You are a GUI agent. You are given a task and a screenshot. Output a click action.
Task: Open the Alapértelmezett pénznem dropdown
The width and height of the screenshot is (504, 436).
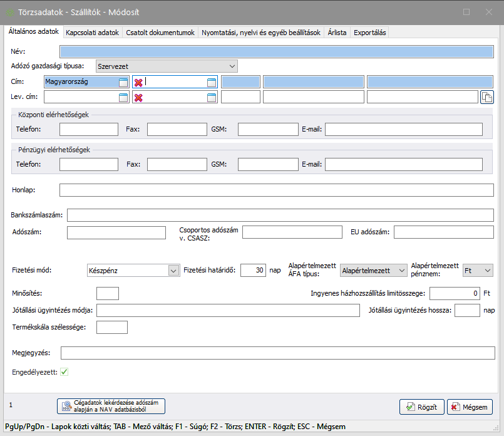[x=487, y=271]
